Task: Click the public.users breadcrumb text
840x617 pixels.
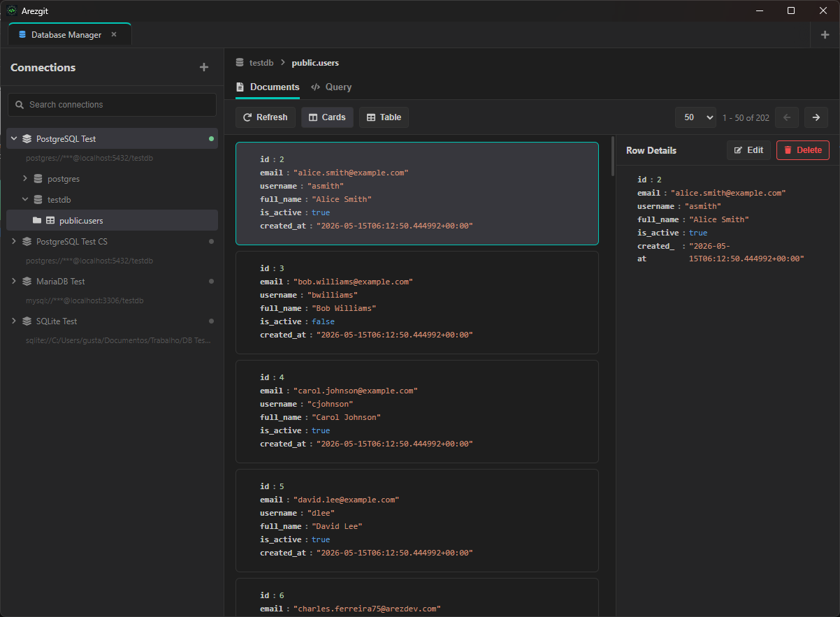Action: (315, 63)
